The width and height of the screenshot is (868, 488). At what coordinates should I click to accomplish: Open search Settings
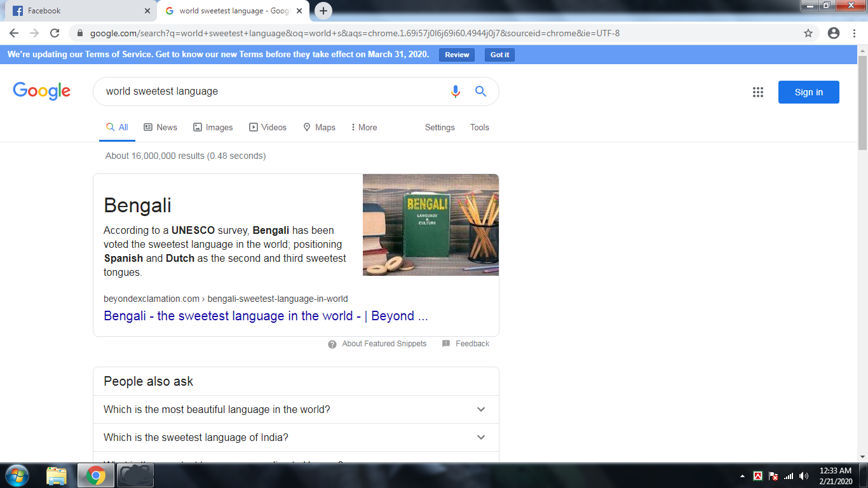coord(440,128)
